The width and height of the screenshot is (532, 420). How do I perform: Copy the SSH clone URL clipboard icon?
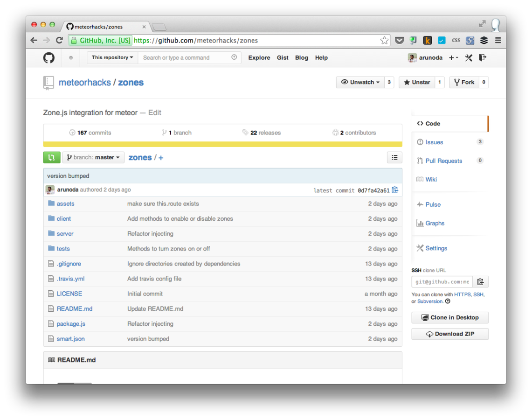tap(480, 282)
